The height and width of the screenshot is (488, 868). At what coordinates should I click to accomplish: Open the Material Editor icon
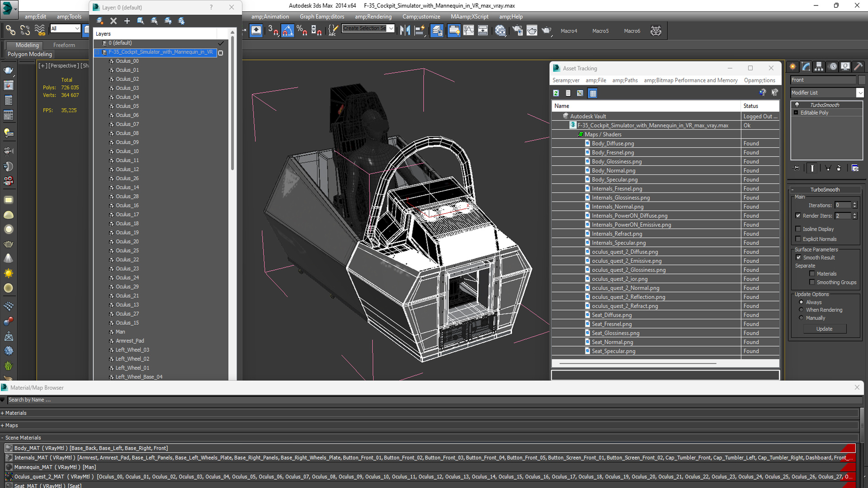point(500,31)
